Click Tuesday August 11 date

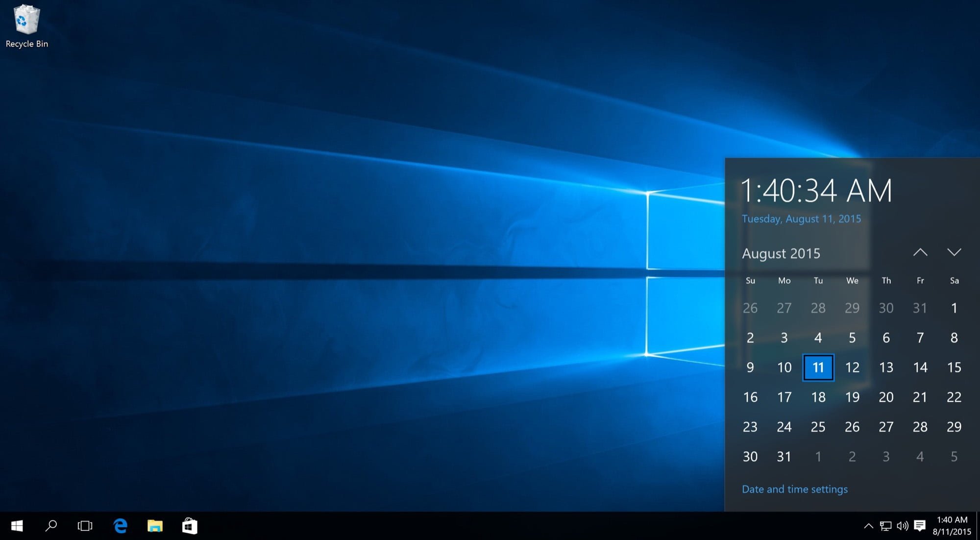point(817,367)
